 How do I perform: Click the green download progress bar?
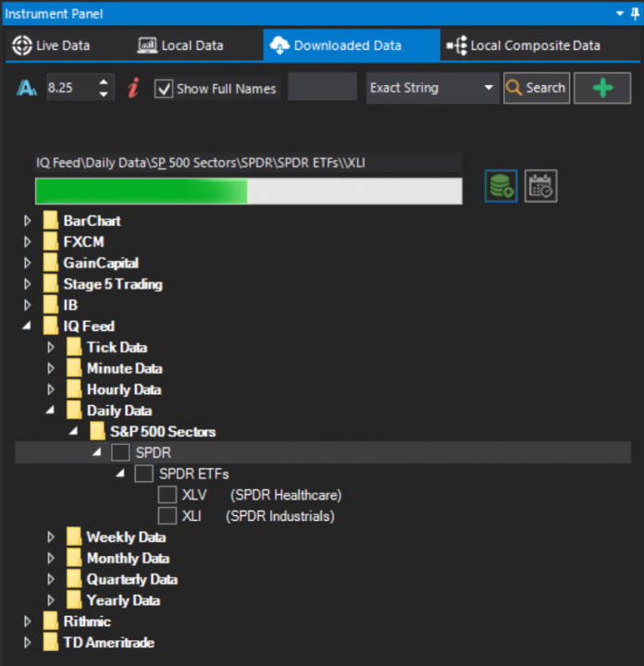pos(249,191)
